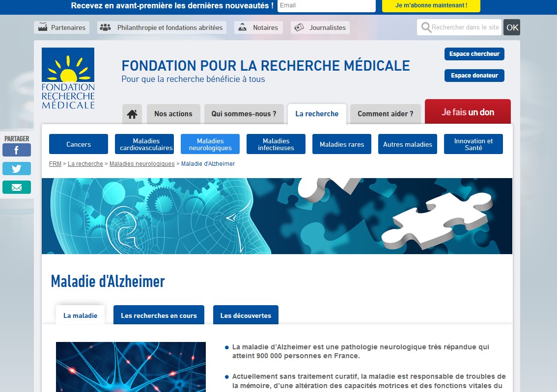Switch to Les recherches en cours tab
Viewport: 557px width, 392px height.
coord(159,315)
